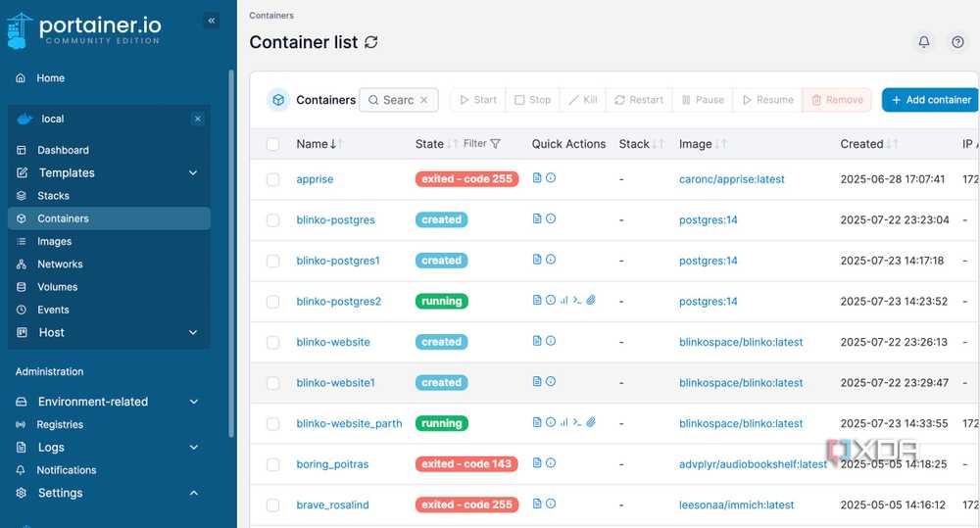980x528 pixels.
Task: Click the Stop button
Action: pyautogui.click(x=532, y=100)
